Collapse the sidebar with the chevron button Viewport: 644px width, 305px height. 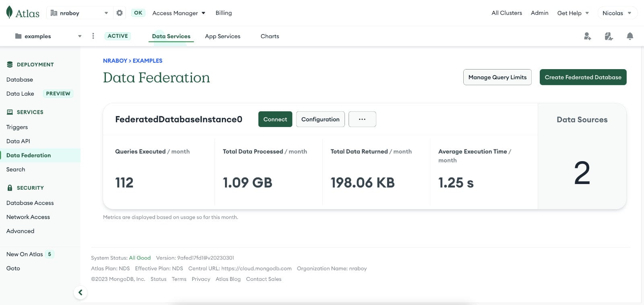click(80, 293)
